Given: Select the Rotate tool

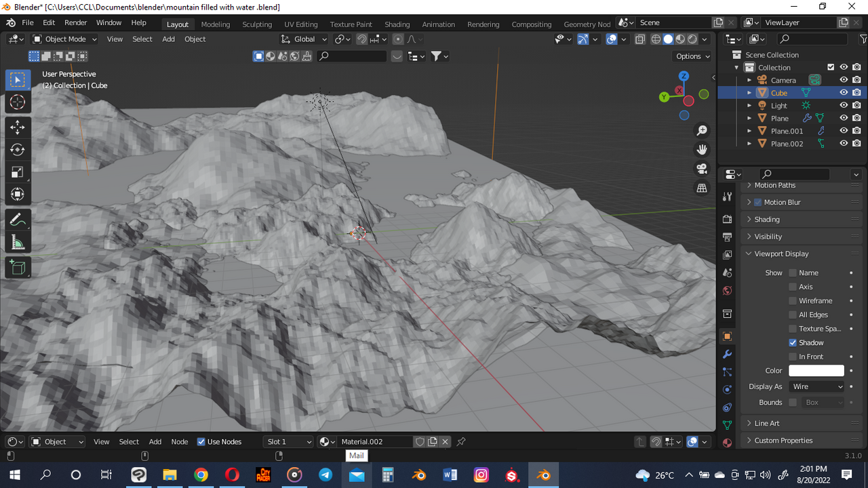Looking at the screenshot, I should [x=18, y=150].
